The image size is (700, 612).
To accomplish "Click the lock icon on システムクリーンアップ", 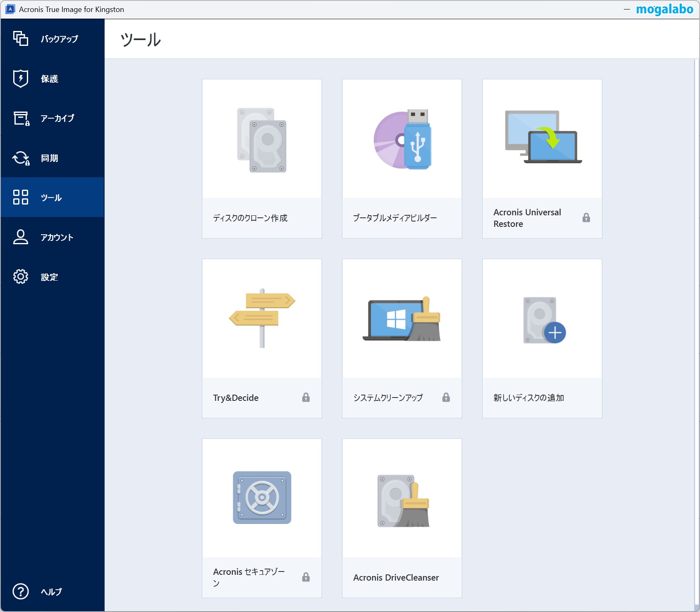I will (446, 398).
